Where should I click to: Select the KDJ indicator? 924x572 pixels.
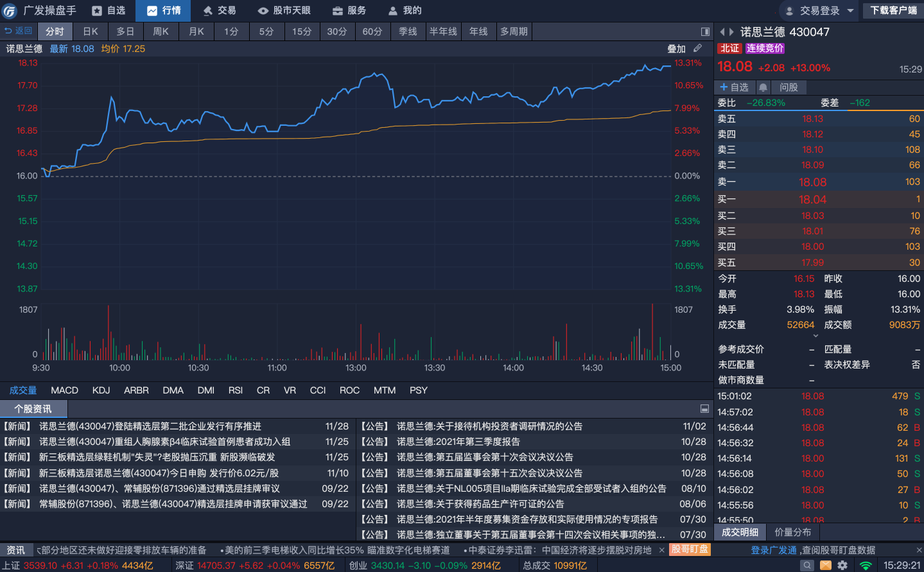click(101, 390)
